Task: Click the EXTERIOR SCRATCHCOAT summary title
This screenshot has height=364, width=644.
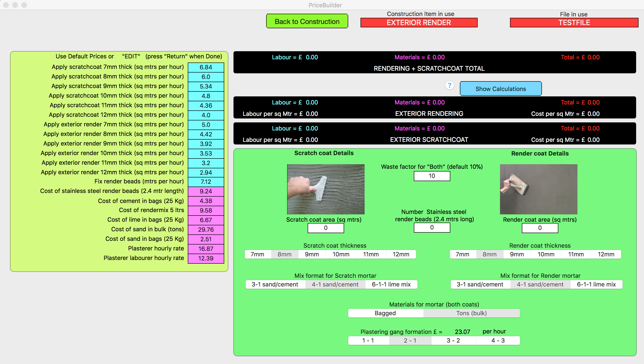Action: (x=429, y=140)
